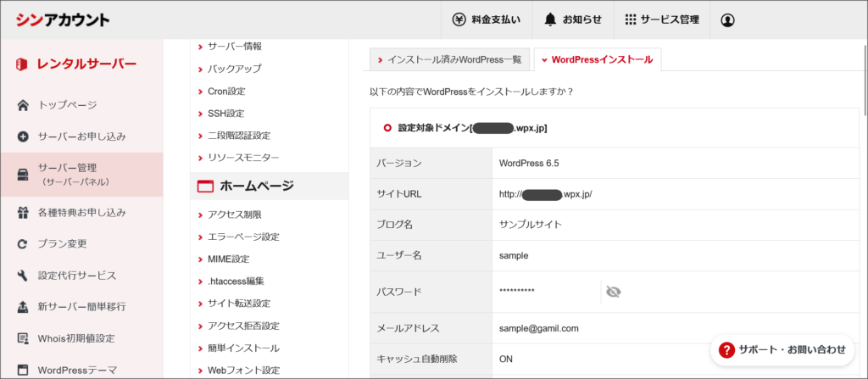Screen dimensions: 868x379
Task: Open サービス管理 menu in the header
Action: [x=661, y=20]
